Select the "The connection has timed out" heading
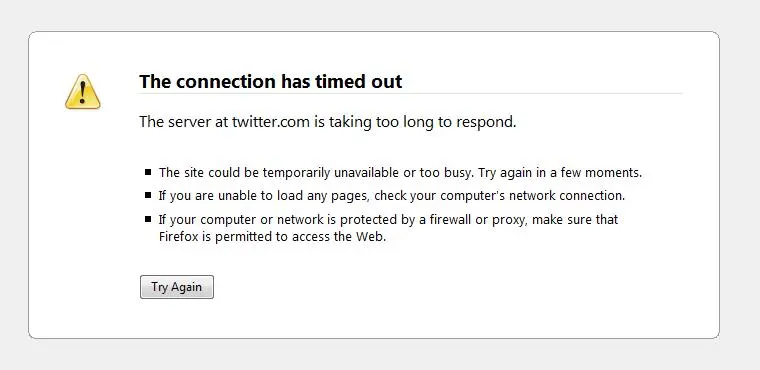The width and height of the screenshot is (760, 370). click(270, 81)
